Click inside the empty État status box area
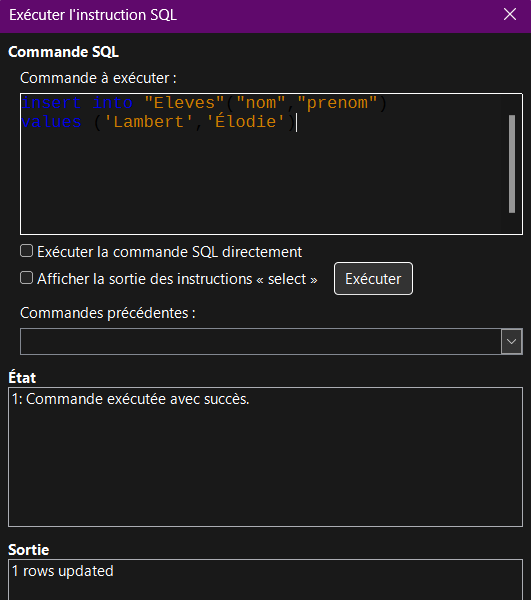The image size is (531, 600). point(265,467)
